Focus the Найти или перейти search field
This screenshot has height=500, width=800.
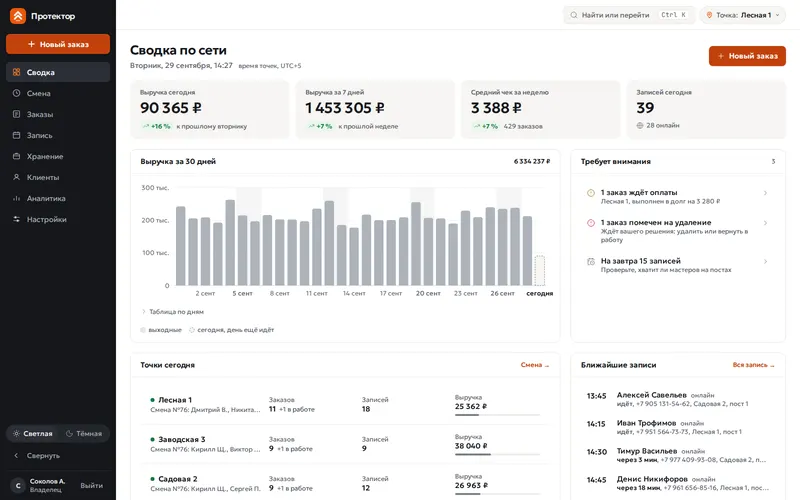[x=629, y=15]
